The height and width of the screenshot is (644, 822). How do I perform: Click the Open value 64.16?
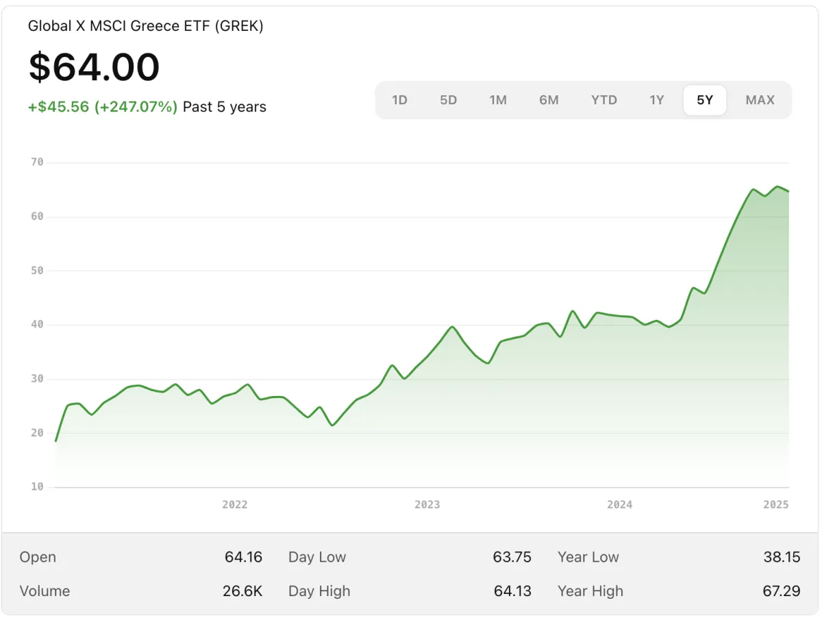[243, 557]
